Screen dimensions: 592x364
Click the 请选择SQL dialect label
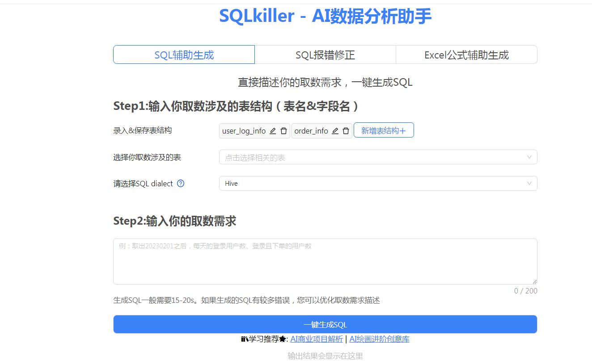pyautogui.click(x=143, y=184)
